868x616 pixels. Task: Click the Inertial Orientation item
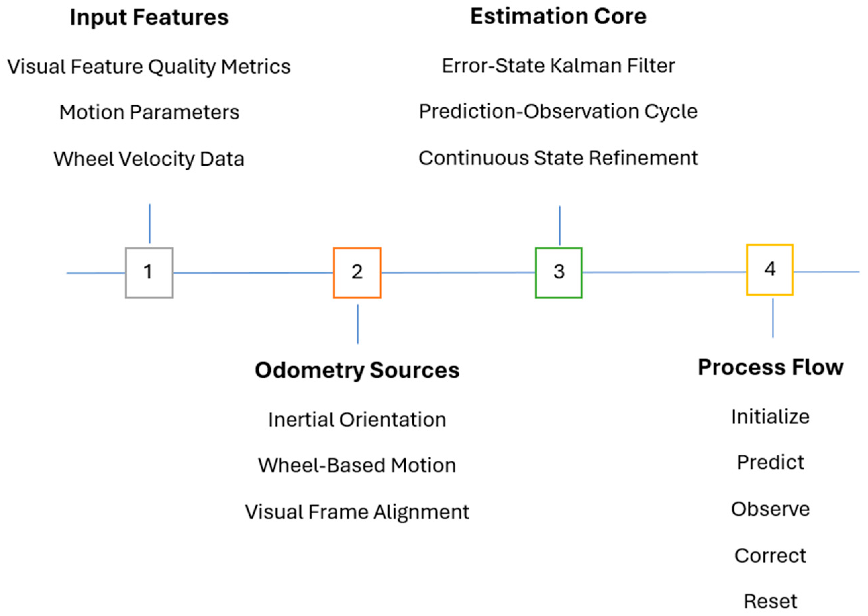click(x=357, y=420)
